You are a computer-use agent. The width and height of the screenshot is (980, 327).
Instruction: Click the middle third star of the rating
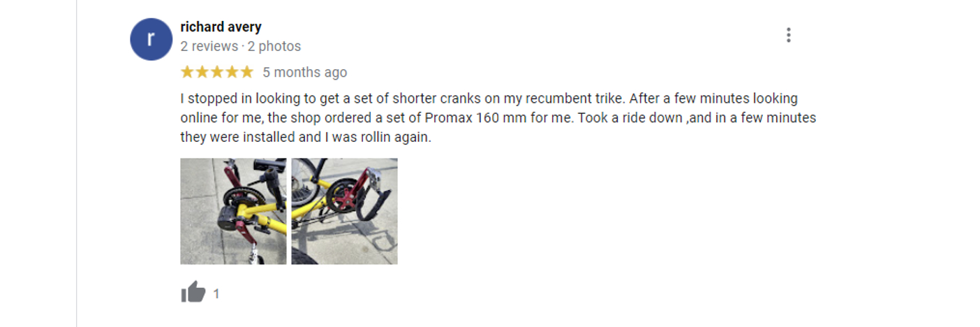pos(217,72)
